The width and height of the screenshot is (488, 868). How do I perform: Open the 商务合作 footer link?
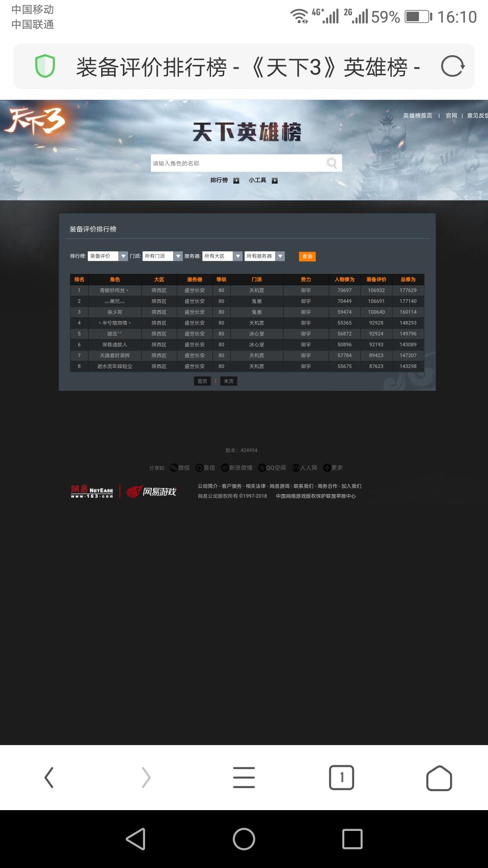tap(328, 486)
